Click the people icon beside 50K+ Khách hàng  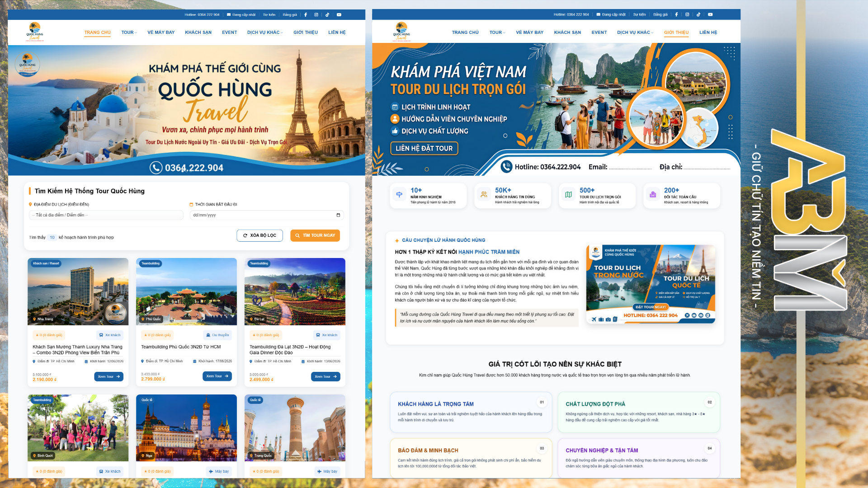tap(484, 195)
